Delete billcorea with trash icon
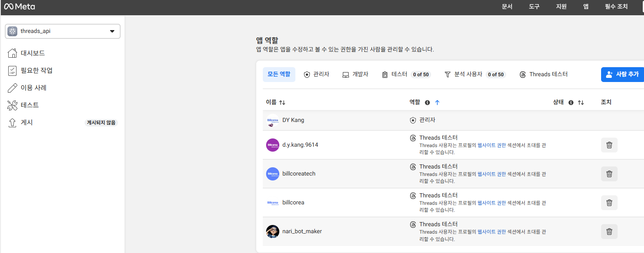 [x=609, y=203]
